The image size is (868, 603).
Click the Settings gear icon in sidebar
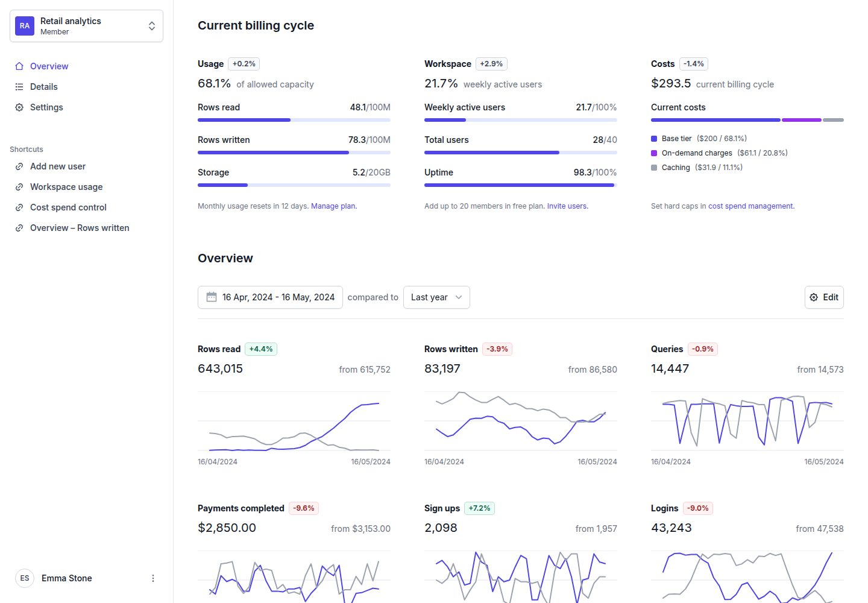coord(19,107)
